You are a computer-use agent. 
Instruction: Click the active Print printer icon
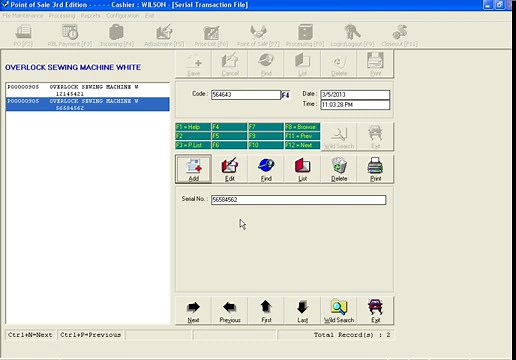[375, 169]
